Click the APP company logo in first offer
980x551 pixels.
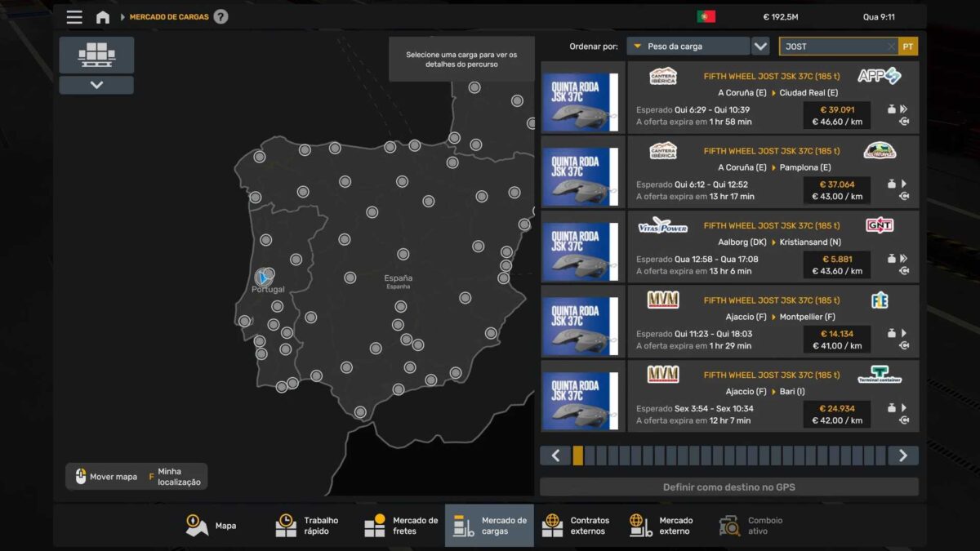point(879,76)
